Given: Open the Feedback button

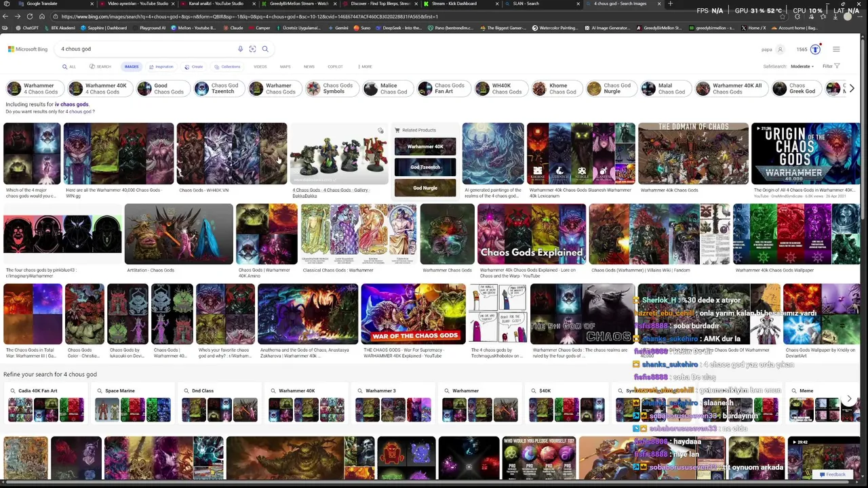Looking at the screenshot, I should coord(832,474).
